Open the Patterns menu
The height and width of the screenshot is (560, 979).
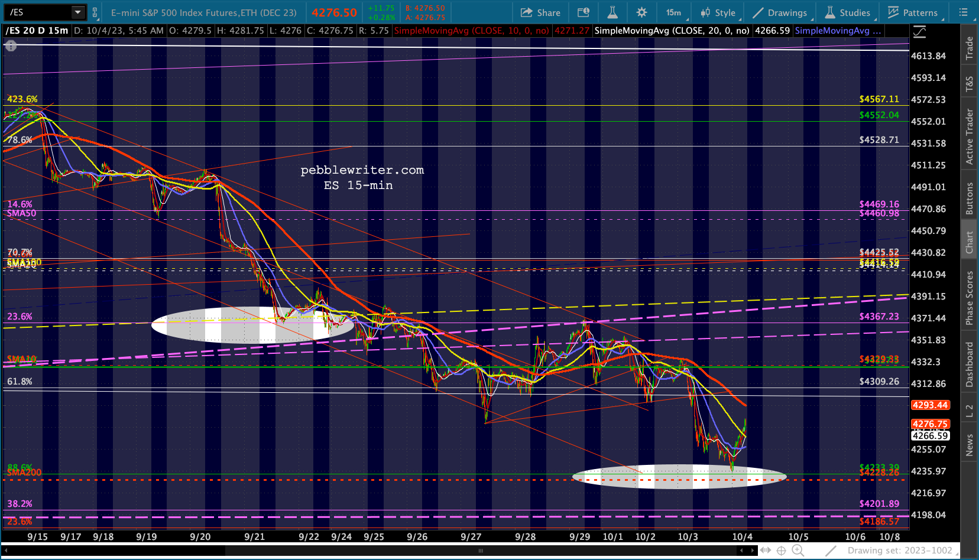pyautogui.click(x=913, y=12)
